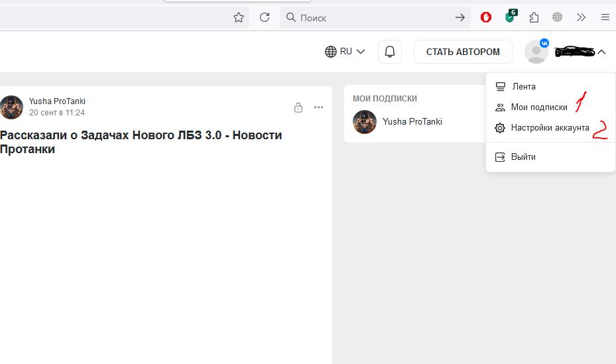This screenshot has width=616, height=364.
Task: Open the post three-dots options
Action: (x=318, y=107)
